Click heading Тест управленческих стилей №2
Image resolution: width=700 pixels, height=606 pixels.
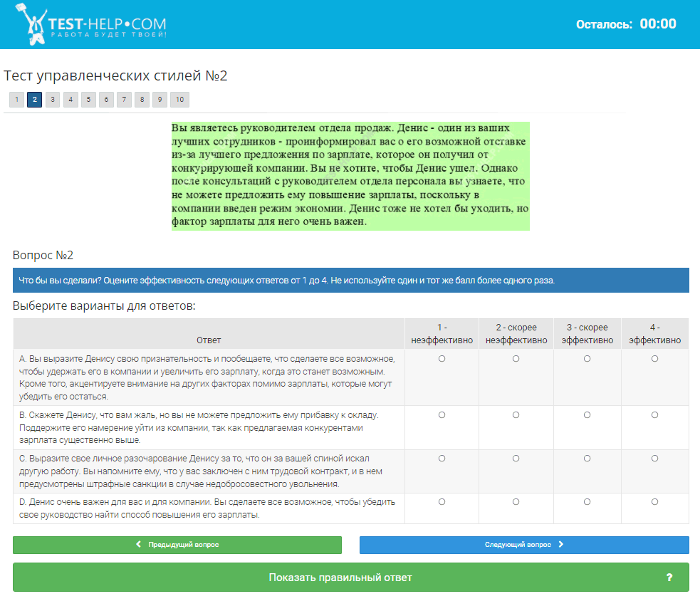(115, 75)
